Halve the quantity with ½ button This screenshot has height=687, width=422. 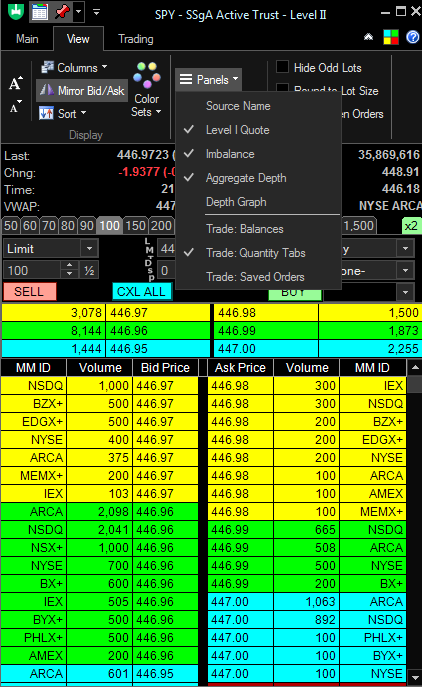click(x=89, y=270)
